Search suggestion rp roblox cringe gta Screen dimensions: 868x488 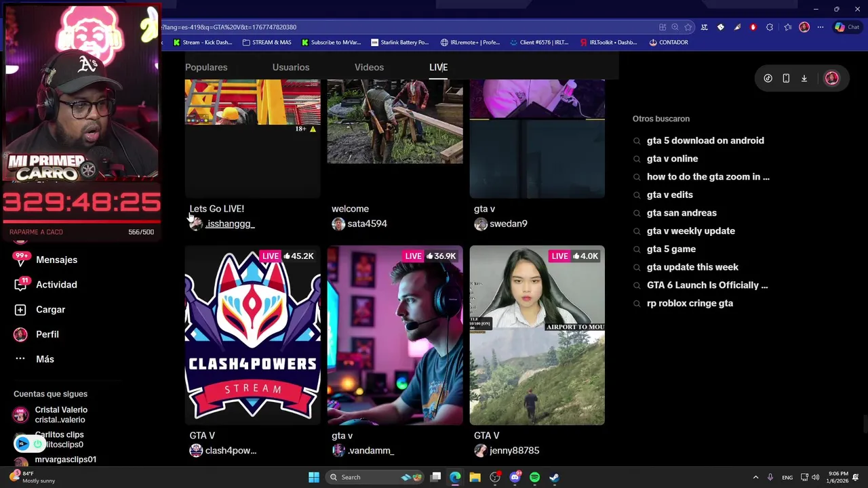coord(690,304)
